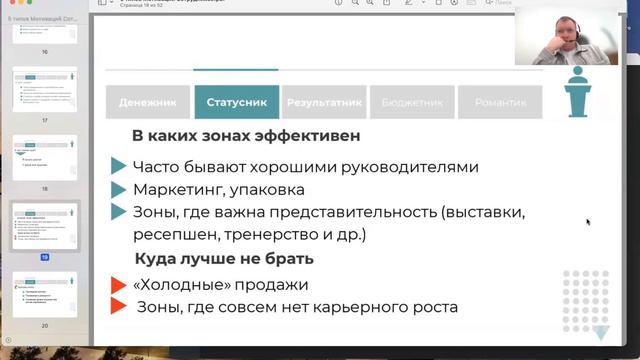Click the page number 17 label
This screenshot has height=360, width=640.
45,120
